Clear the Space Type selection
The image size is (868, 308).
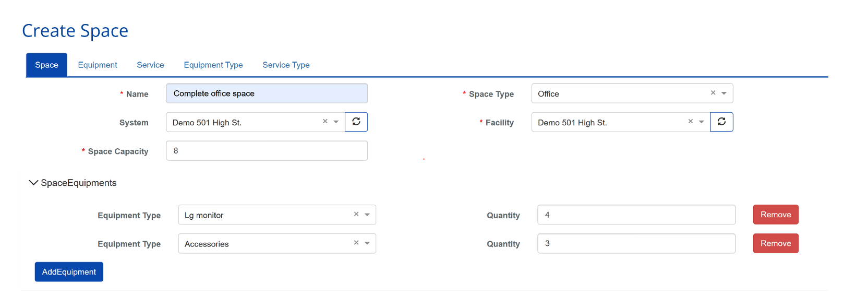pos(713,93)
